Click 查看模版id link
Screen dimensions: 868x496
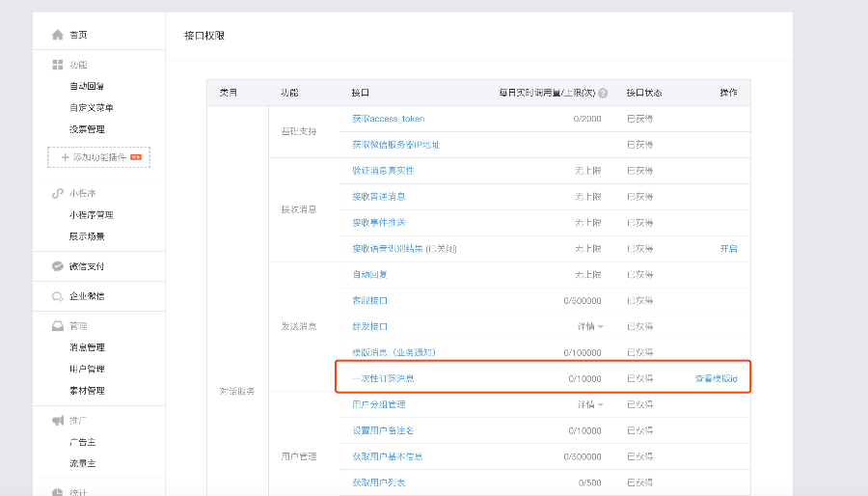tap(717, 378)
